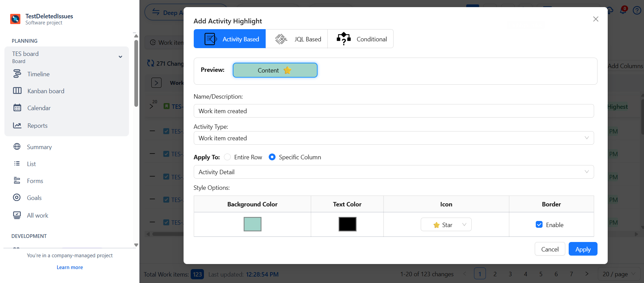The image size is (644, 283).
Task: Switch to the JQL Based tab
Action: 297,39
